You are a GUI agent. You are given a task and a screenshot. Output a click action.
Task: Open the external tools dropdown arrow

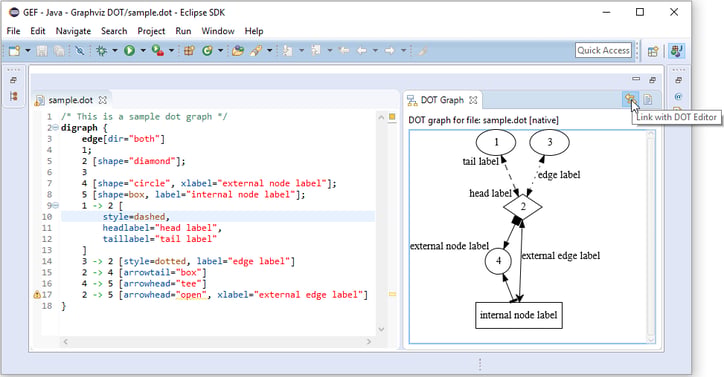tap(171, 50)
